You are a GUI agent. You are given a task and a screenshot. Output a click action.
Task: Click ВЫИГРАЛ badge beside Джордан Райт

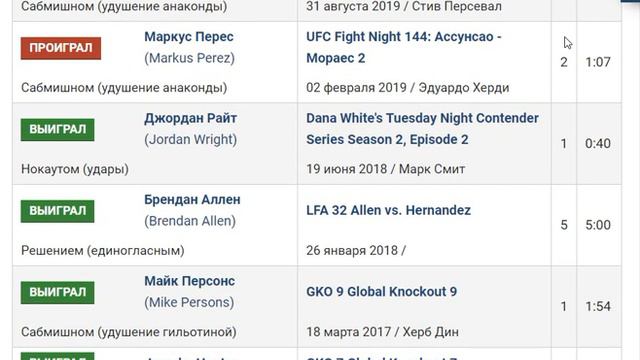pyautogui.click(x=58, y=130)
